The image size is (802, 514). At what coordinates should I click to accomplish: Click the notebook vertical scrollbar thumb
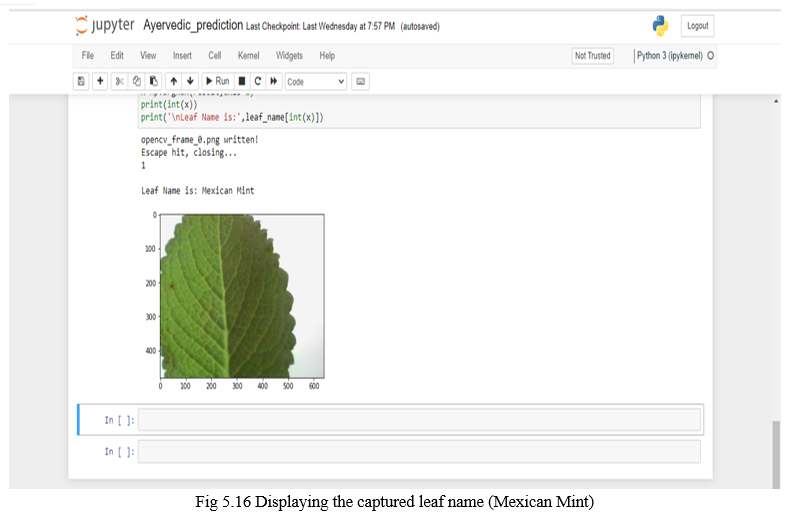pos(776,454)
